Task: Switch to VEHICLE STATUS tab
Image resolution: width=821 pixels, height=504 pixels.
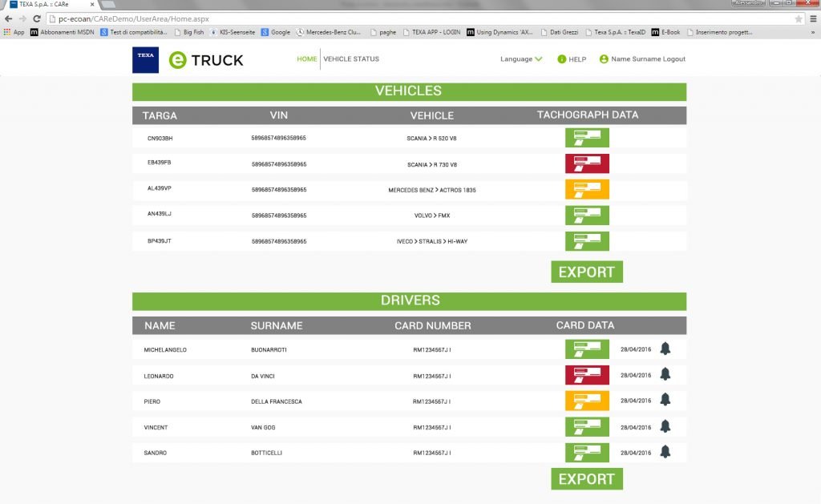Action: pos(351,59)
